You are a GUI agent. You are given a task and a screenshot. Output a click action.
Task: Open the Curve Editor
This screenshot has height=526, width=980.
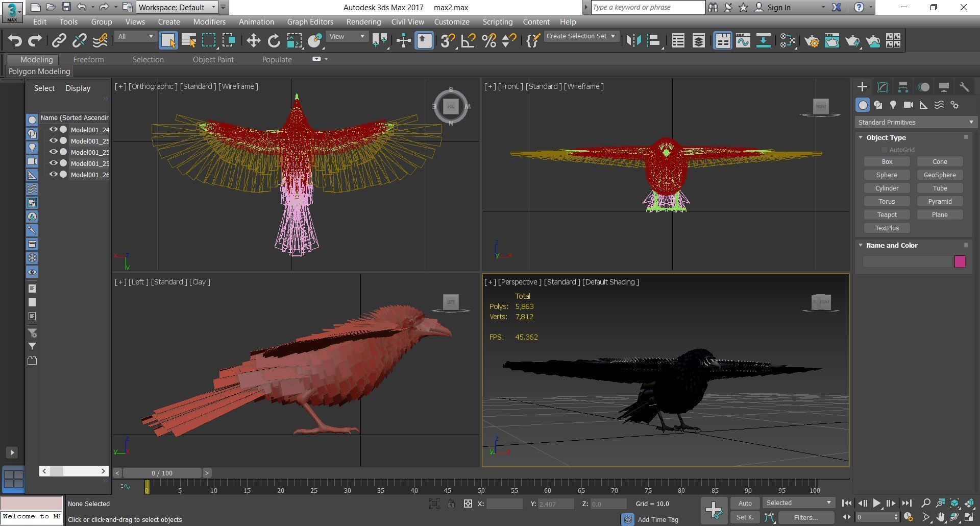743,41
